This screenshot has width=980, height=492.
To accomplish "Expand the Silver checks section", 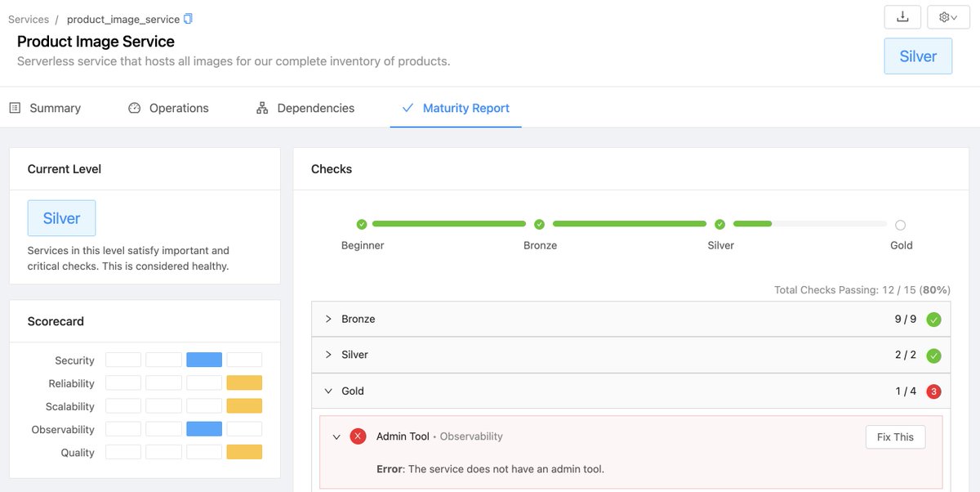I will point(327,355).
